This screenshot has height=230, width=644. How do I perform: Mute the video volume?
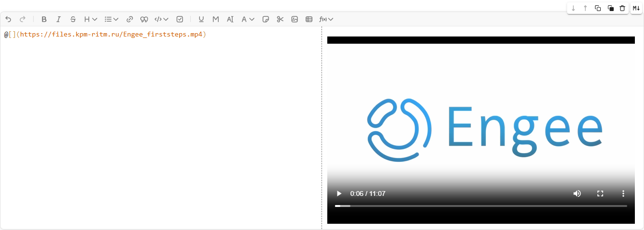[577, 194]
